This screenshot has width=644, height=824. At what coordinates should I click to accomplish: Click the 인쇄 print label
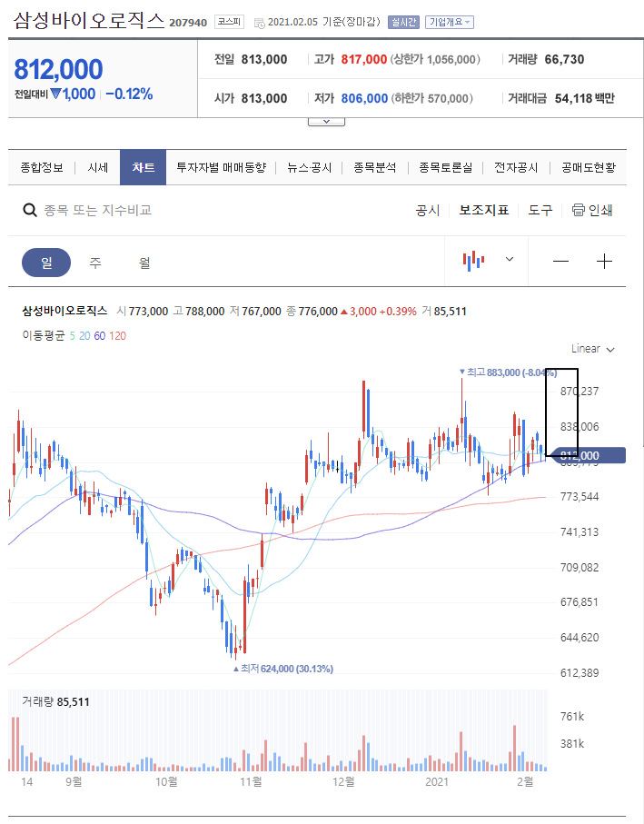600,210
